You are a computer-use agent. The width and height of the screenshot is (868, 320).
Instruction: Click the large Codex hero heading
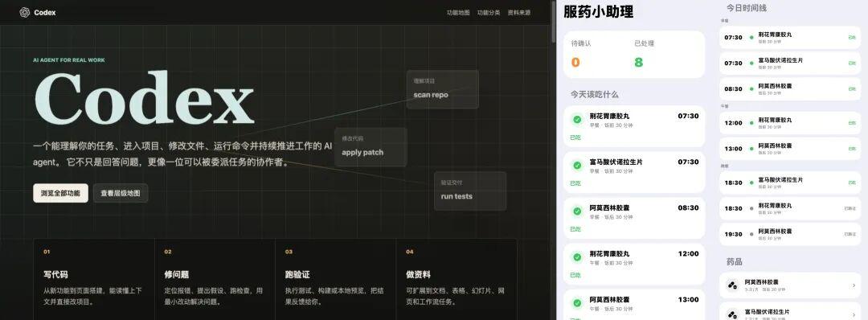pyautogui.click(x=144, y=99)
